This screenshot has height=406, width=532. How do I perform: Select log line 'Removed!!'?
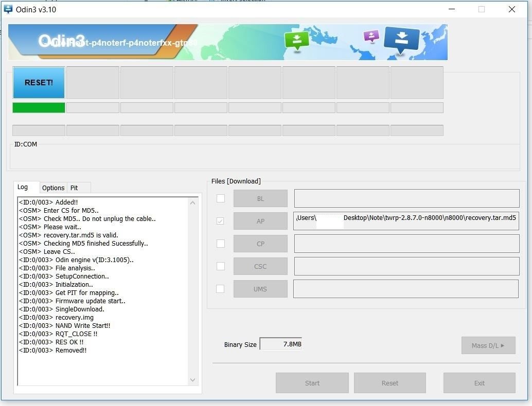[52, 350]
